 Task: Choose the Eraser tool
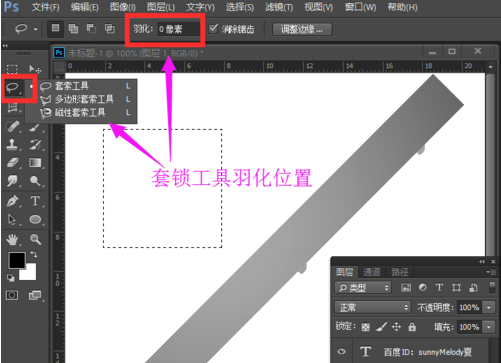[13, 163]
